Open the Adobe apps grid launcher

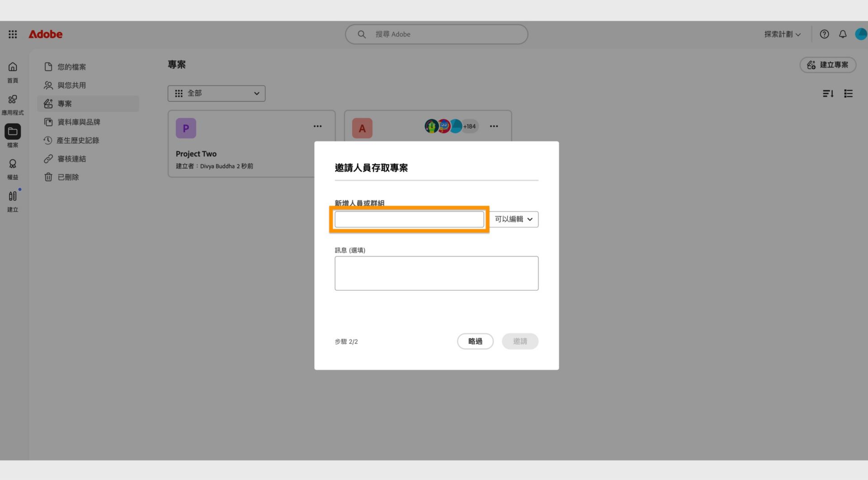click(13, 34)
